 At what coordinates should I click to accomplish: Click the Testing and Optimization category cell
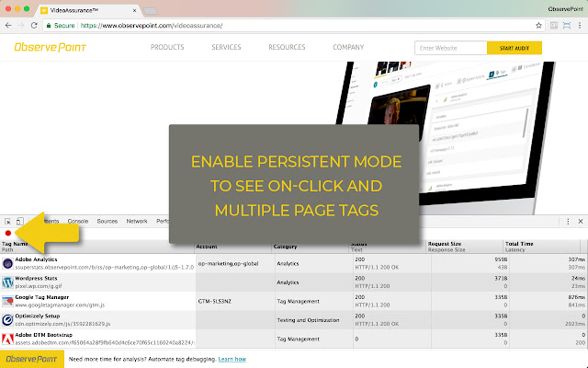click(308, 320)
